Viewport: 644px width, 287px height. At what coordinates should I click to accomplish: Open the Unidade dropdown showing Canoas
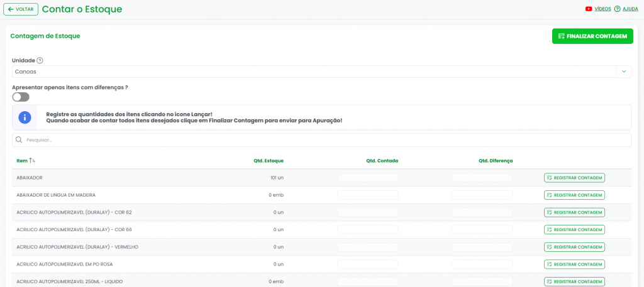click(x=314, y=72)
